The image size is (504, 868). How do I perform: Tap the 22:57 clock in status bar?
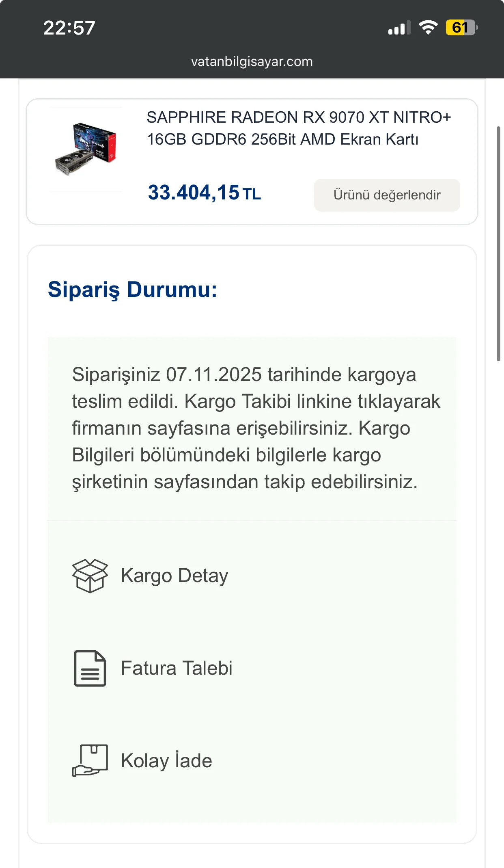click(69, 28)
